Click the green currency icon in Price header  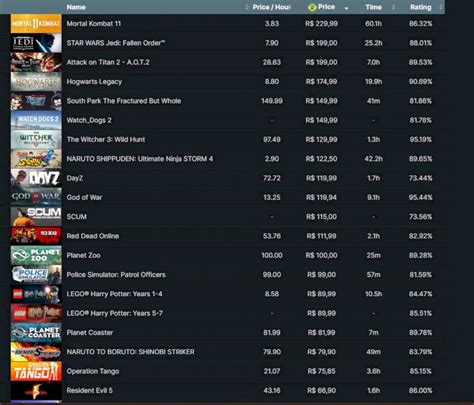pyautogui.click(x=312, y=7)
